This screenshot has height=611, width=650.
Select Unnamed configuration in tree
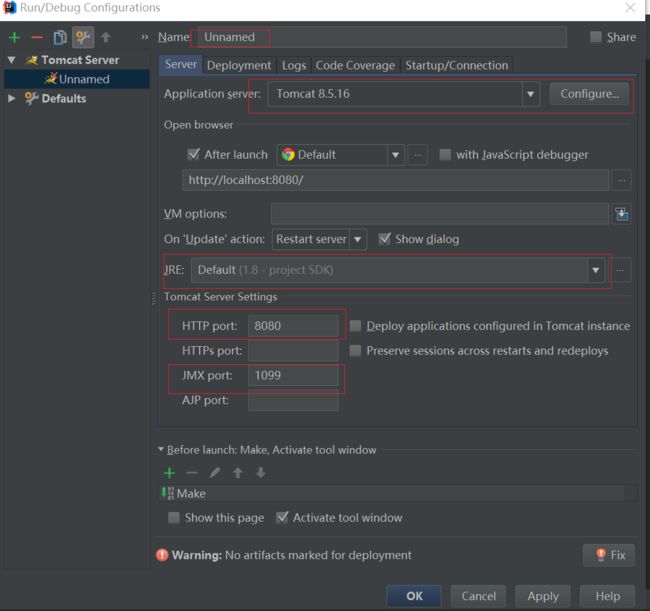click(x=77, y=79)
